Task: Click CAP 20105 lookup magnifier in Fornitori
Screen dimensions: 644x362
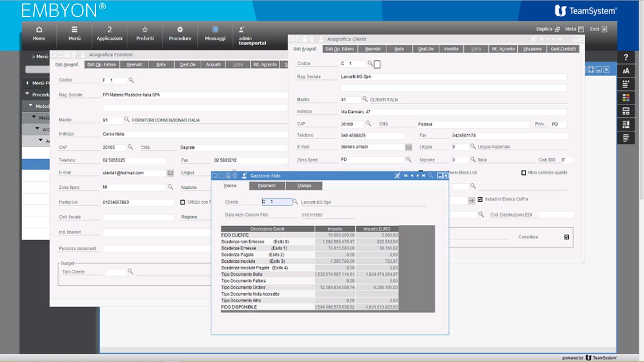Action: [130, 147]
